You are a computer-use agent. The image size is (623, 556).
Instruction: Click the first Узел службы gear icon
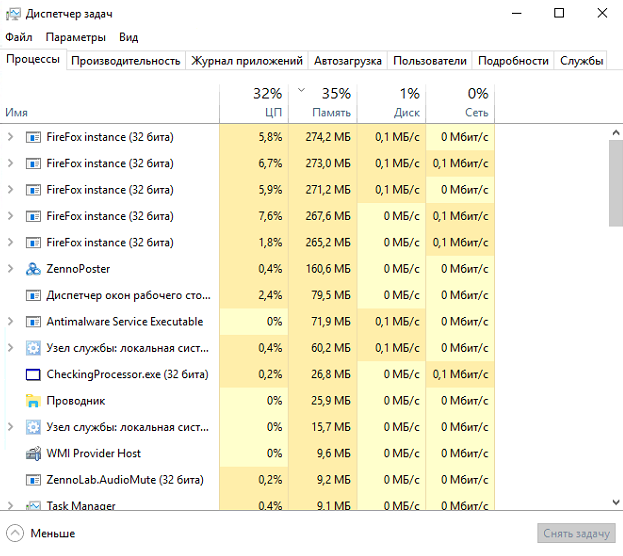[34, 348]
